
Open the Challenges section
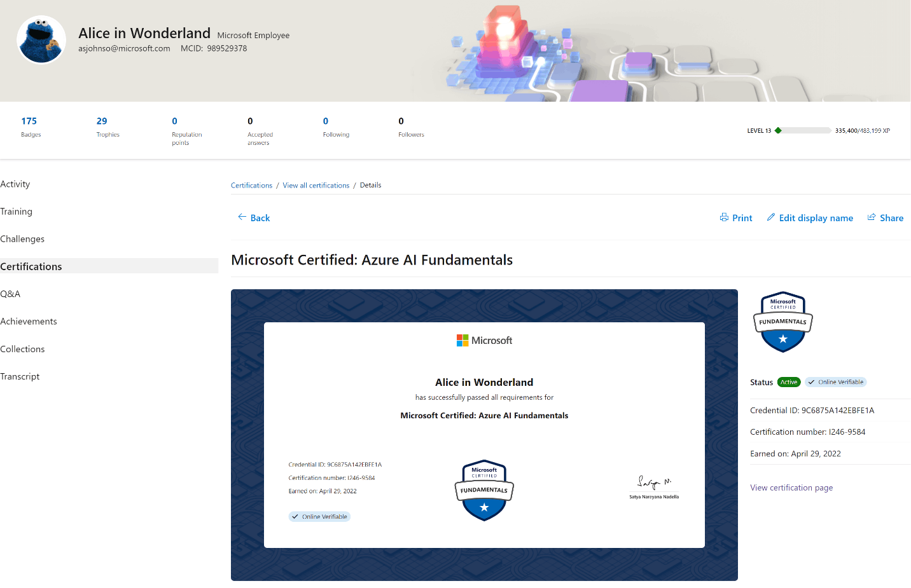coord(22,239)
